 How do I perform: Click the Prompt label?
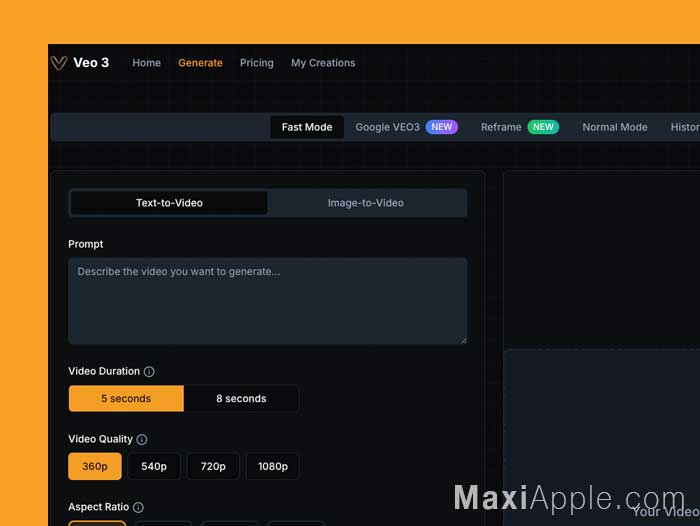[x=86, y=244]
